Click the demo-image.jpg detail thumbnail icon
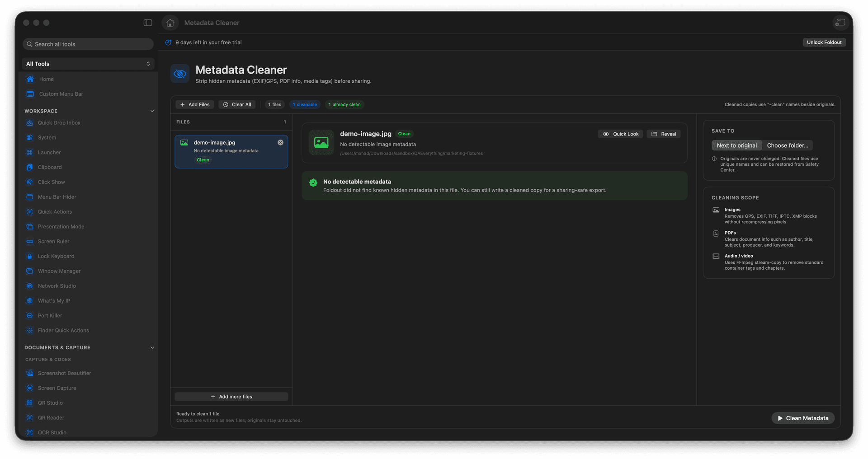Image resolution: width=868 pixels, height=459 pixels. (321, 143)
